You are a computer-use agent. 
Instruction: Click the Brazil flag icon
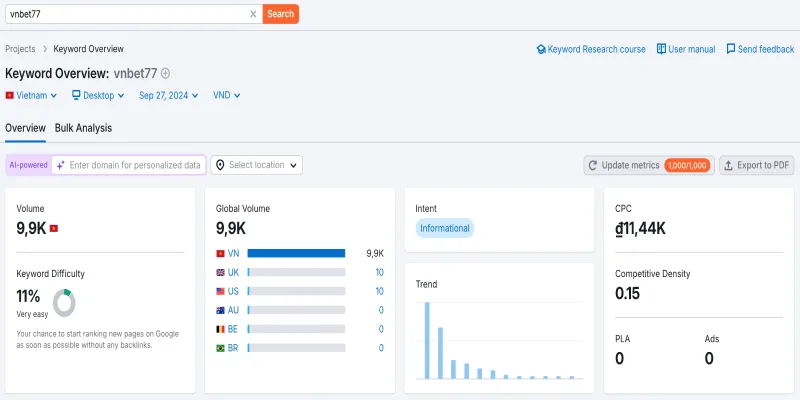coord(220,348)
